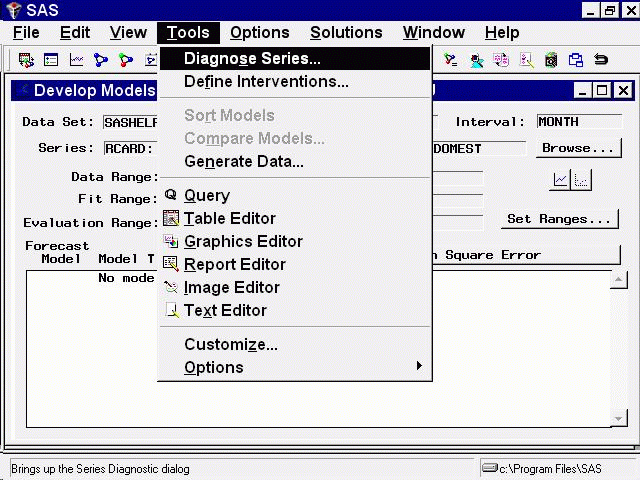Click the Interval field showing MONTH

[x=579, y=122]
